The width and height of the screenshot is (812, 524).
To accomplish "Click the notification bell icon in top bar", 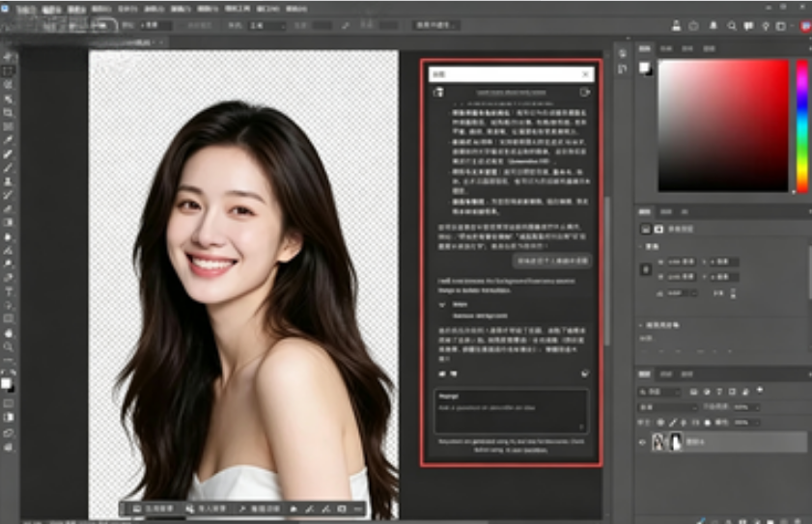I will [714, 25].
